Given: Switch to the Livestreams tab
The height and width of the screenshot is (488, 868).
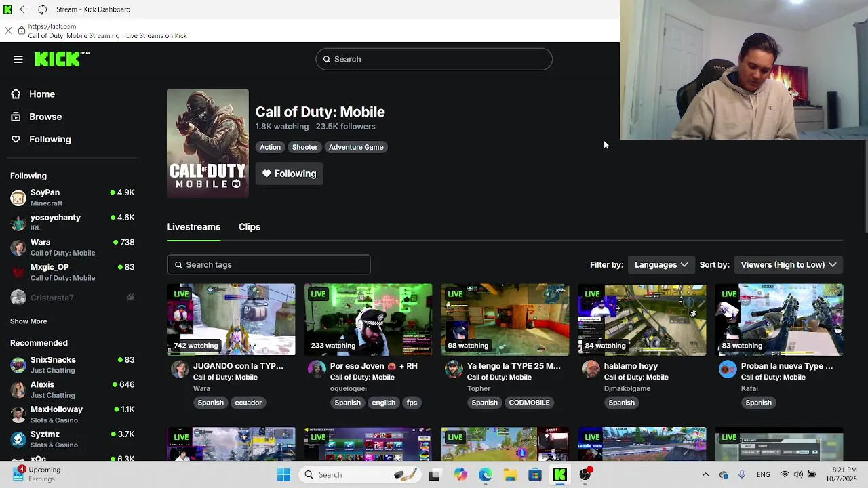Looking at the screenshot, I should 194,227.
